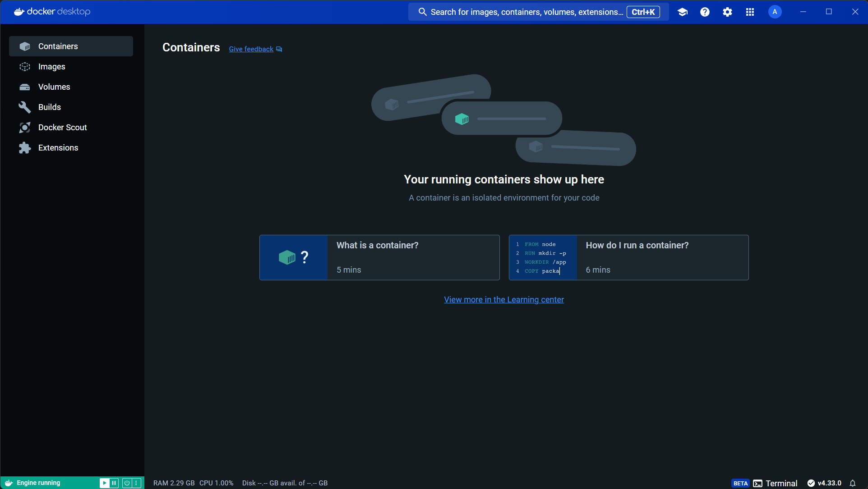Toggle pause on Engine running controls
Screen dimensions: 868x489
click(x=114, y=483)
